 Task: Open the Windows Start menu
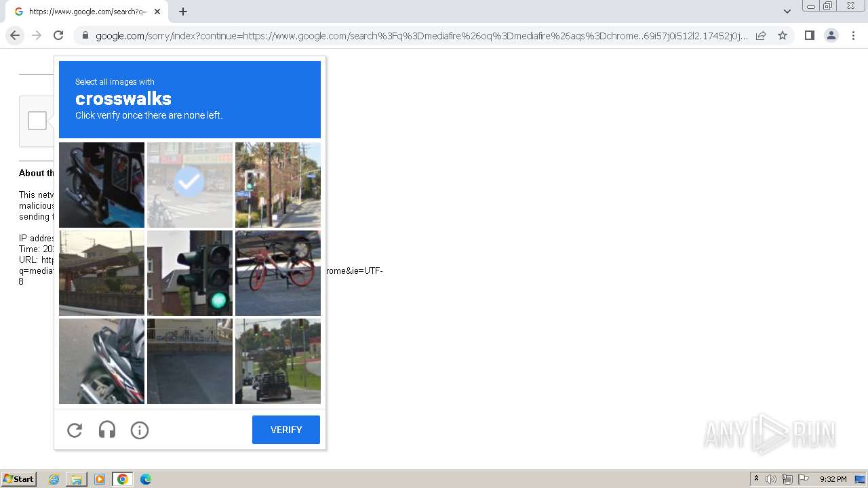19,479
